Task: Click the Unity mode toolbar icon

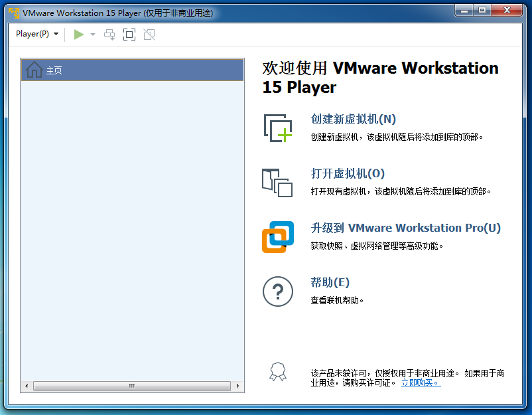Action: (x=149, y=35)
